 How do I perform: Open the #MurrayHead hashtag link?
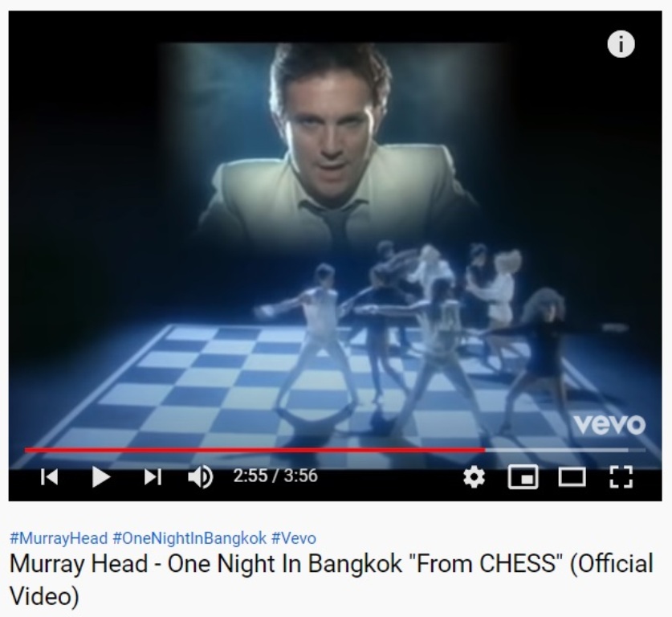pyautogui.click(x=59, y=538)
